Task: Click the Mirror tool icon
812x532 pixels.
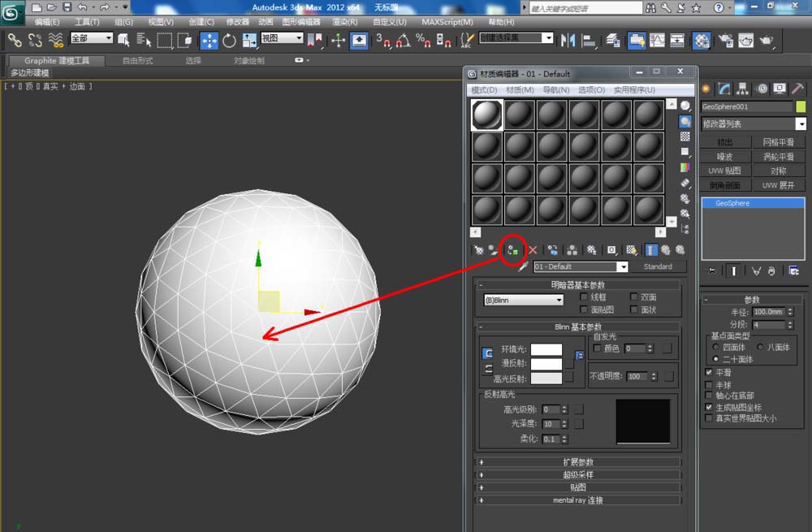Action: pyautogui.click(x=568, y=41)
